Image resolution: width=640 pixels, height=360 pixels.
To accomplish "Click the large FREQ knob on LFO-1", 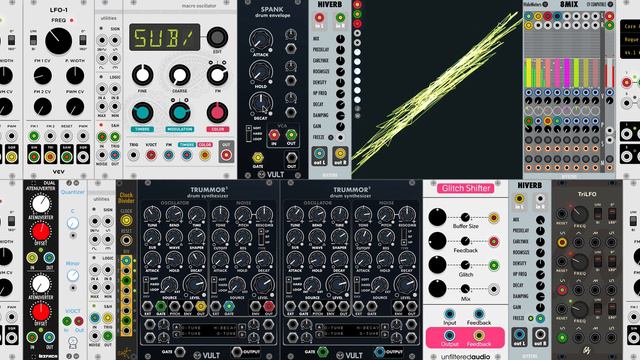I will pos(58,41).
